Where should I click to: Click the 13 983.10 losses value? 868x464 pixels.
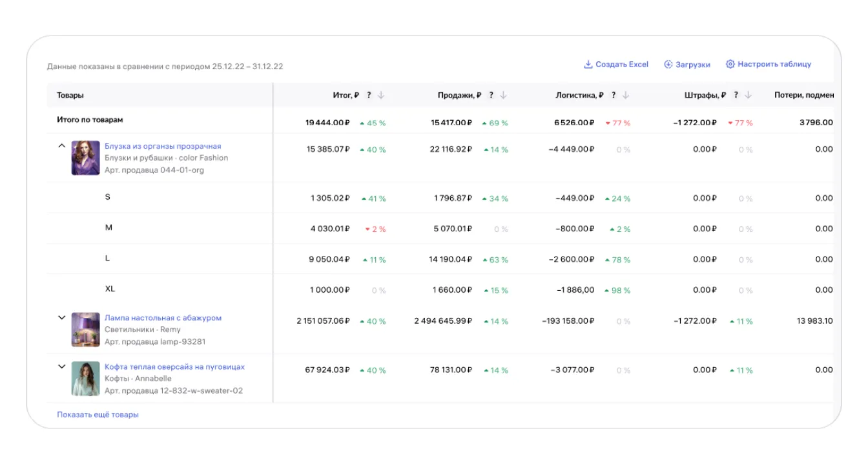pyautogui.click(x=815, y=321)
